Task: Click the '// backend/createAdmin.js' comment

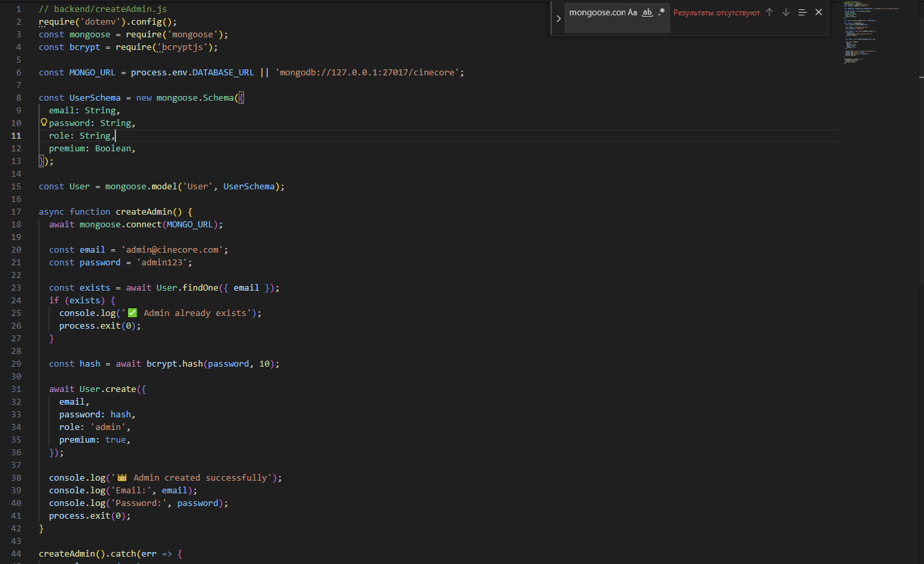Action: coord(103,9)
